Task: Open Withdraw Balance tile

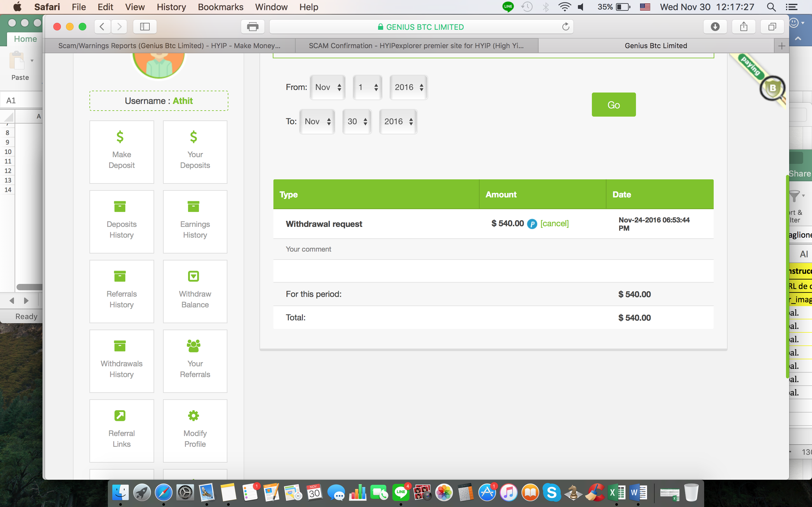Action: [195, 291]
